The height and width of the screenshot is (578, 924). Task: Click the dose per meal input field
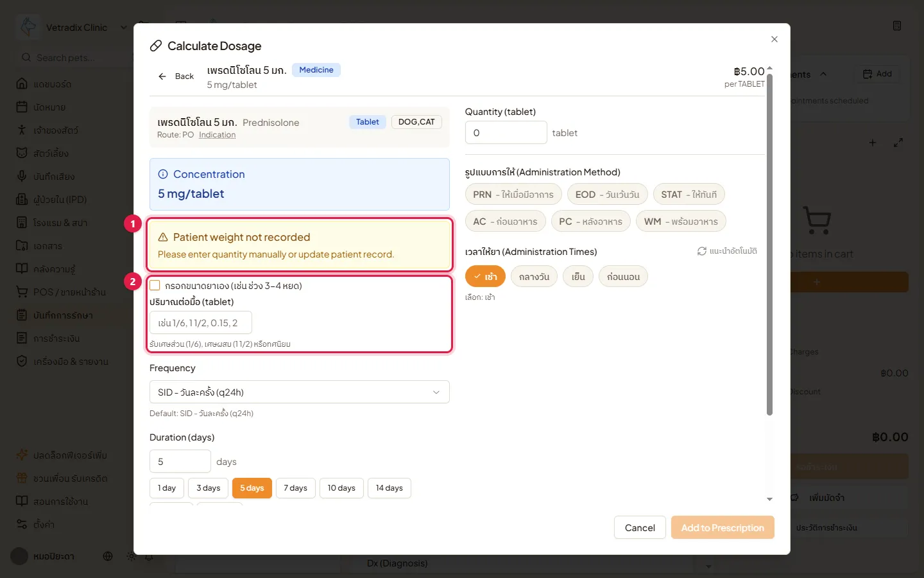[x=200, y=323]
